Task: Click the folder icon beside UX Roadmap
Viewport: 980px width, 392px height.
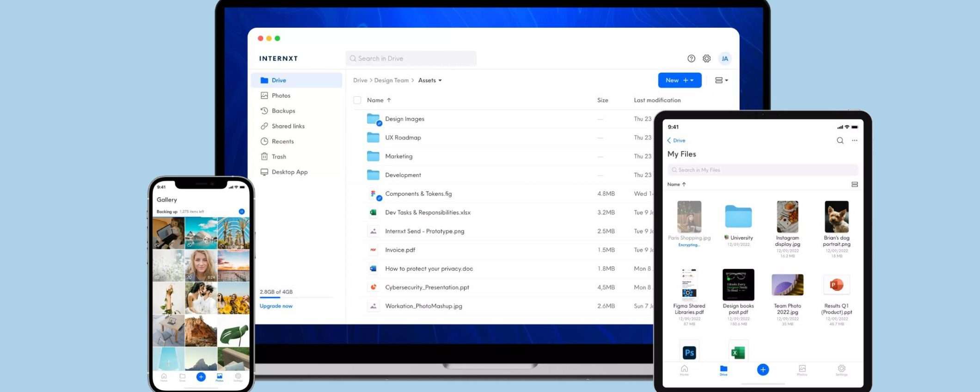Action: [373, 138]
